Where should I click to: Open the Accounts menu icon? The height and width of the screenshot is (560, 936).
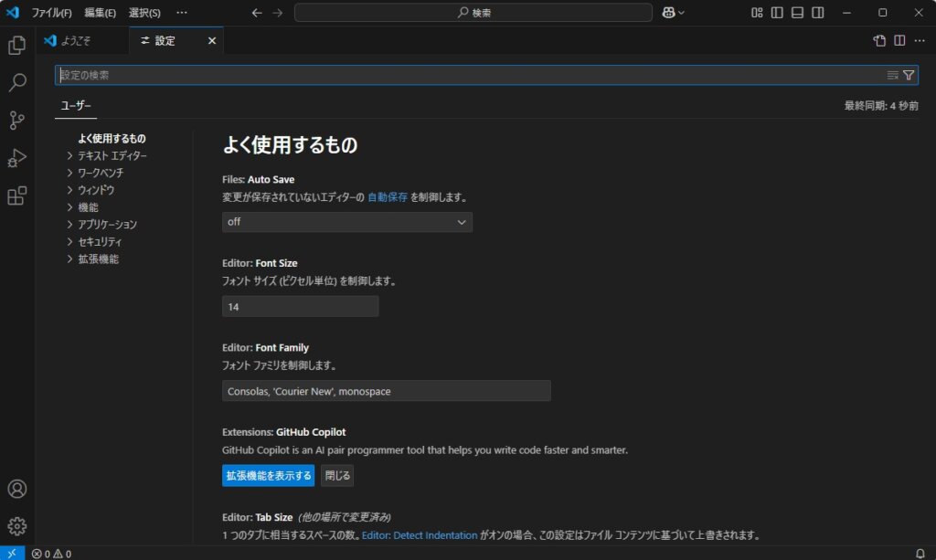click(x=16, y=489)
